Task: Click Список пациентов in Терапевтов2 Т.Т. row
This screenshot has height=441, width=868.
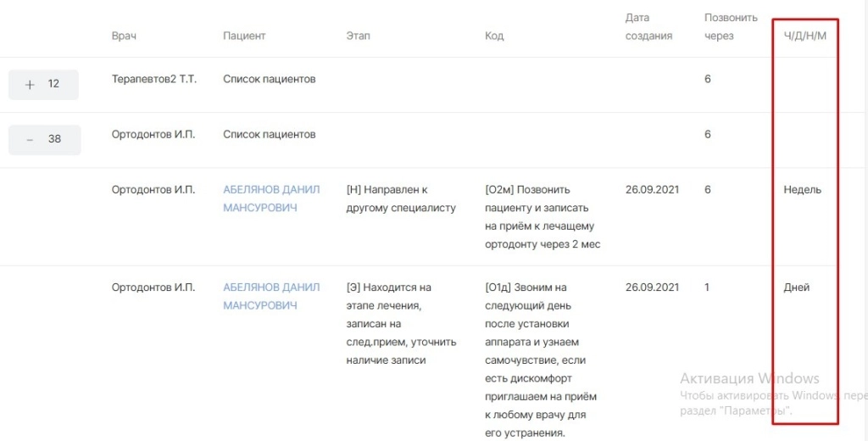Action: (269, 80)
